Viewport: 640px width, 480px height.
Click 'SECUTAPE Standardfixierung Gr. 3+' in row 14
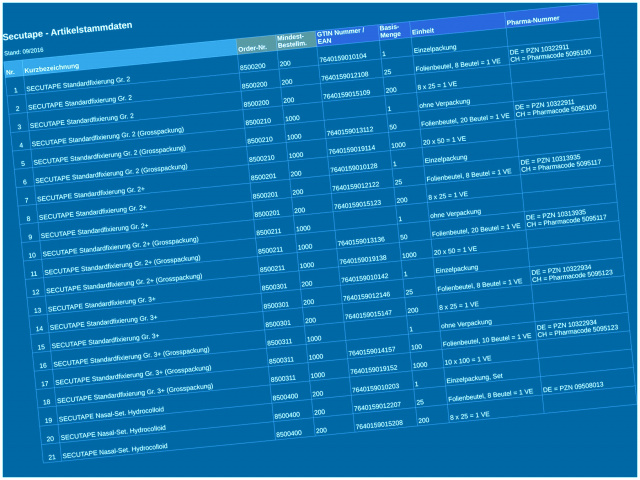pos(103,323)
